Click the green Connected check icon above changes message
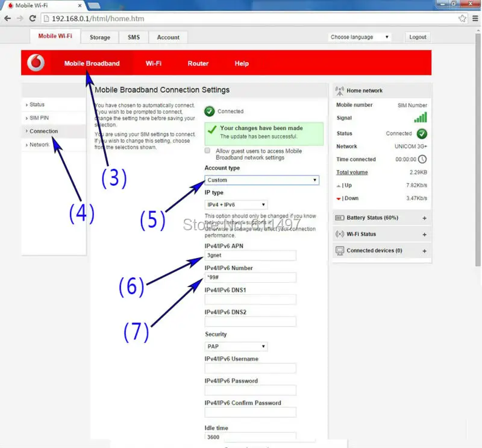Viewport: 482px width, 448px height. pos(209,111)
